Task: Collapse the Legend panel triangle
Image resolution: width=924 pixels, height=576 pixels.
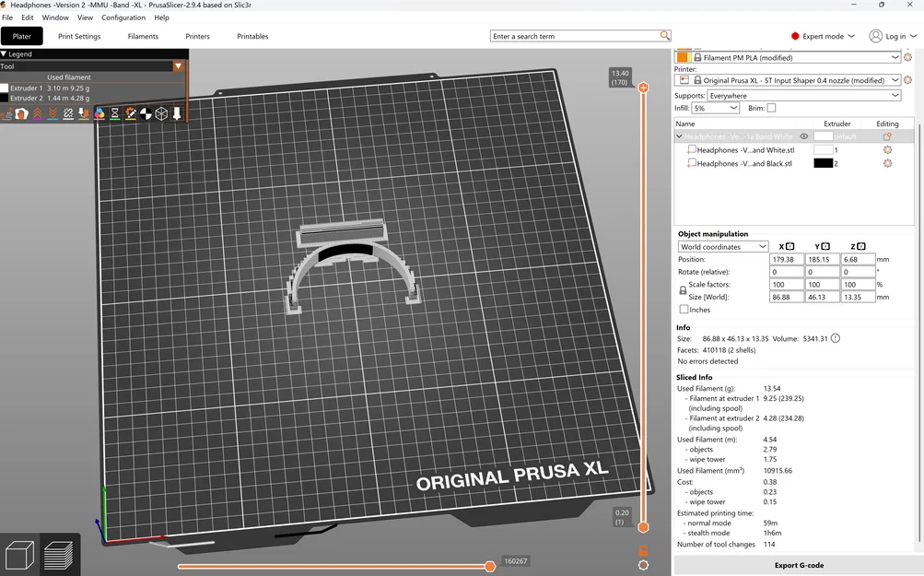Action: pyautogui.click(x=4, y=53)
